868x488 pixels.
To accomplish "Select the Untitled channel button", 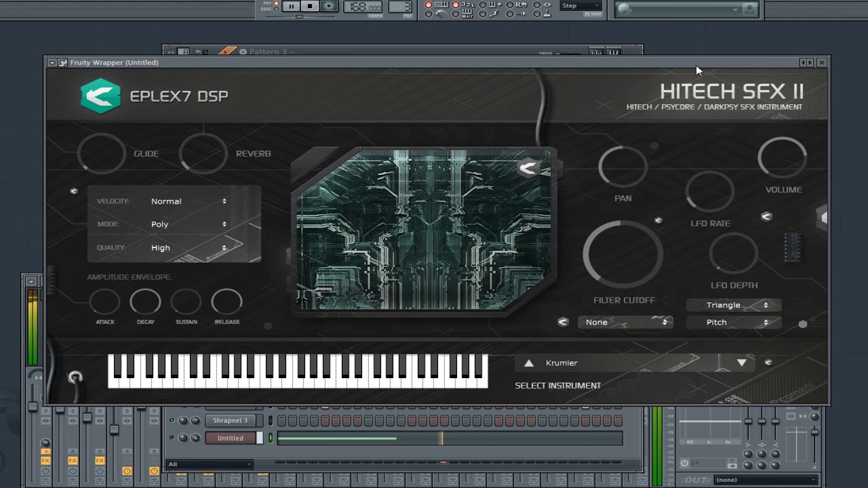I will [231, 439].
